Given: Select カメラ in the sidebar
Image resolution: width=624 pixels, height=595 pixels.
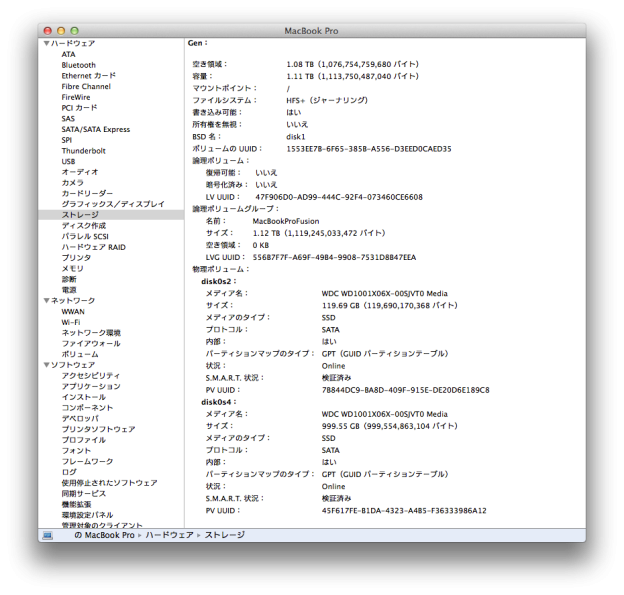Looking at the screenshot, I should pos(72,183).
